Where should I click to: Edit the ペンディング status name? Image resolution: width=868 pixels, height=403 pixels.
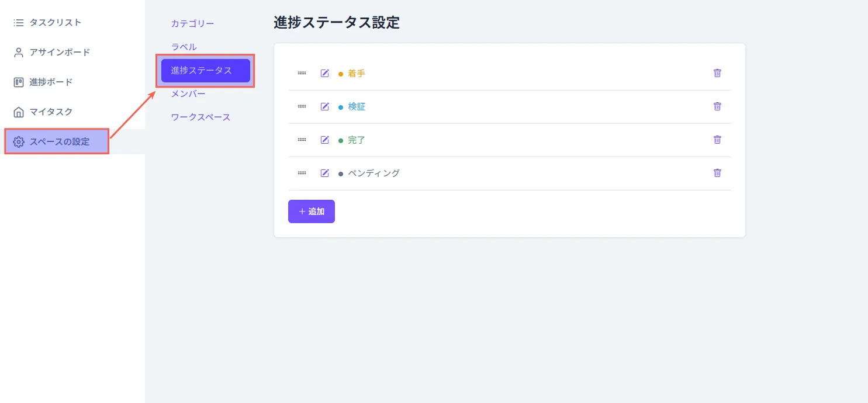[325, 173]
